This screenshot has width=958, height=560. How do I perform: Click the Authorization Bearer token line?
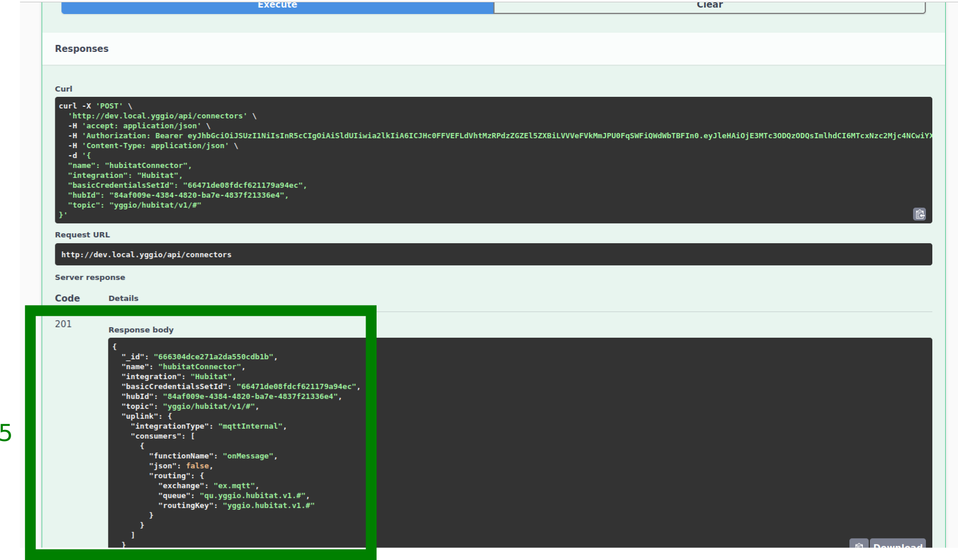(500, 136)
